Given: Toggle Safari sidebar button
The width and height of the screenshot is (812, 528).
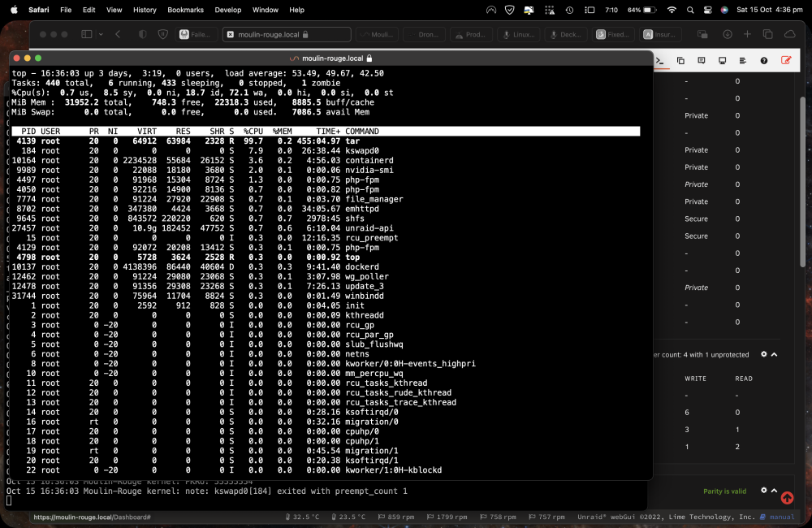Looking at the screenshot, I should pyautogui.click(x=87, y=34).
